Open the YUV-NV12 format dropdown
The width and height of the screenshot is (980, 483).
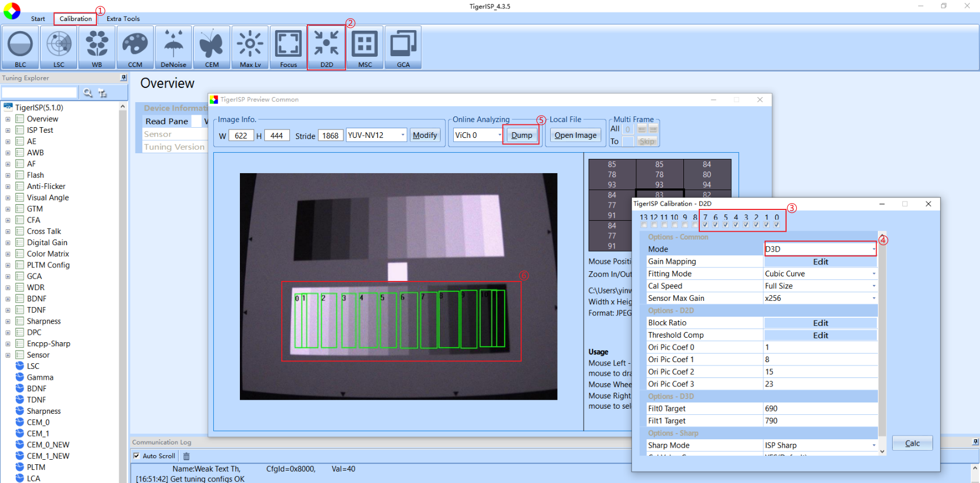point(377,135)
